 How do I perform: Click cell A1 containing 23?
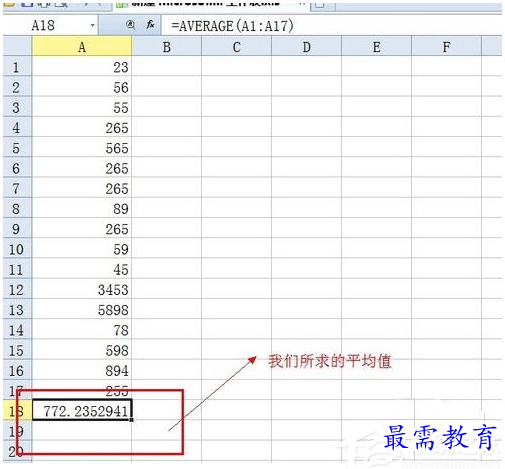click(82, 66)
